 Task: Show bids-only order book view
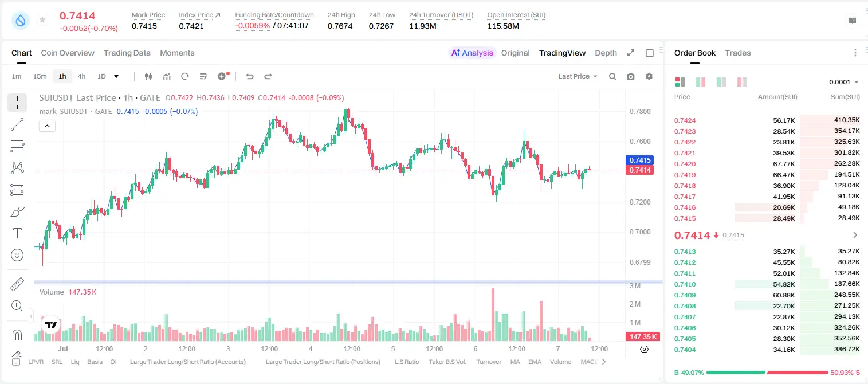(x=721, y=82)
